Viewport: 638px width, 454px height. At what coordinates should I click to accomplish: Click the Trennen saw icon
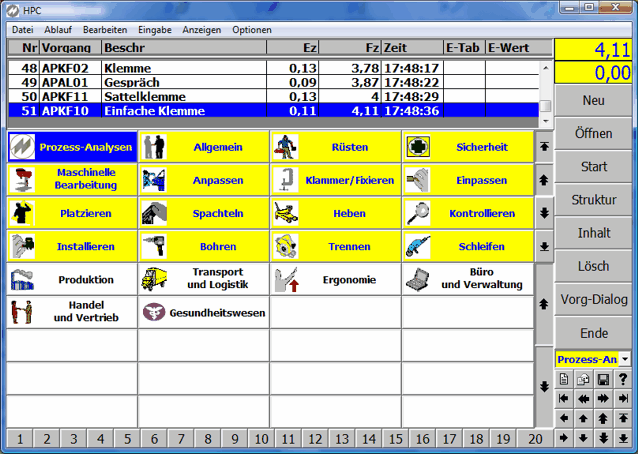coord(286,246)
